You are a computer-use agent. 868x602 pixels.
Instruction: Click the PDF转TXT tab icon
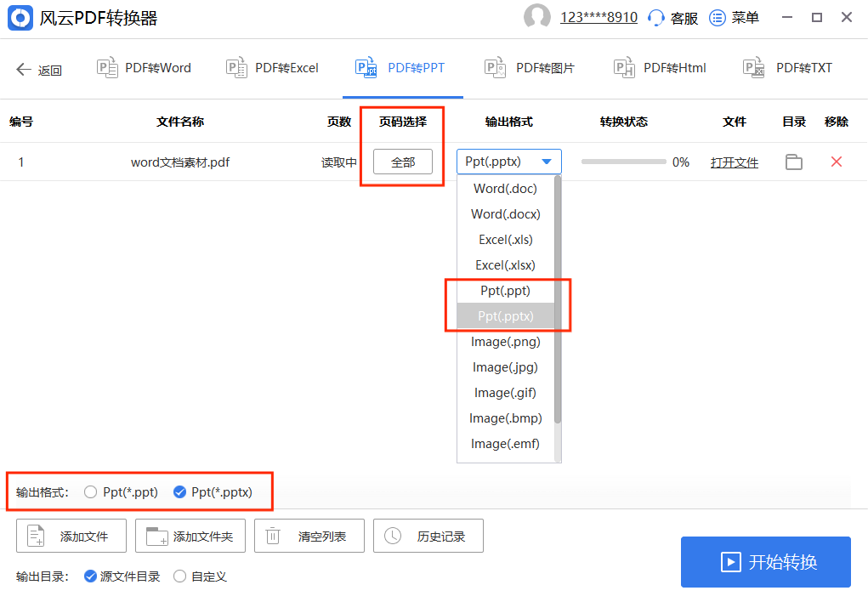[x=754, y=67]
